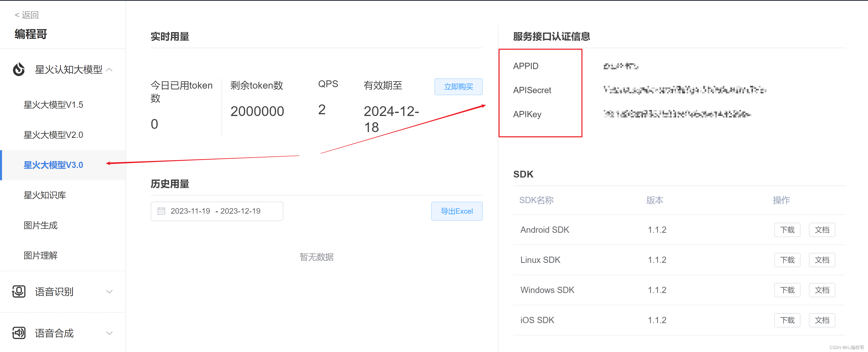Click the 星火认知大模型 section title
This screenshot has height=352, width=868.
tap(68, 70)
